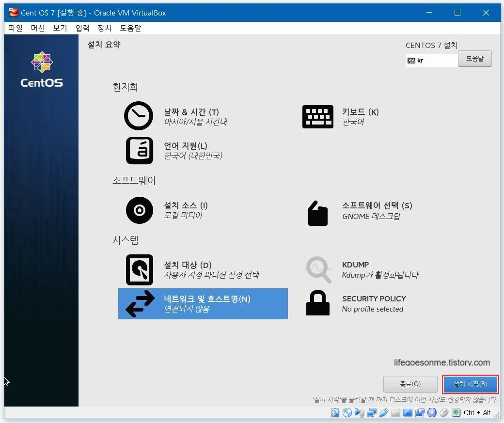Click the kr keyboard layout indicator
Viewport: 504px width, 423px height.
pos(431,61)
